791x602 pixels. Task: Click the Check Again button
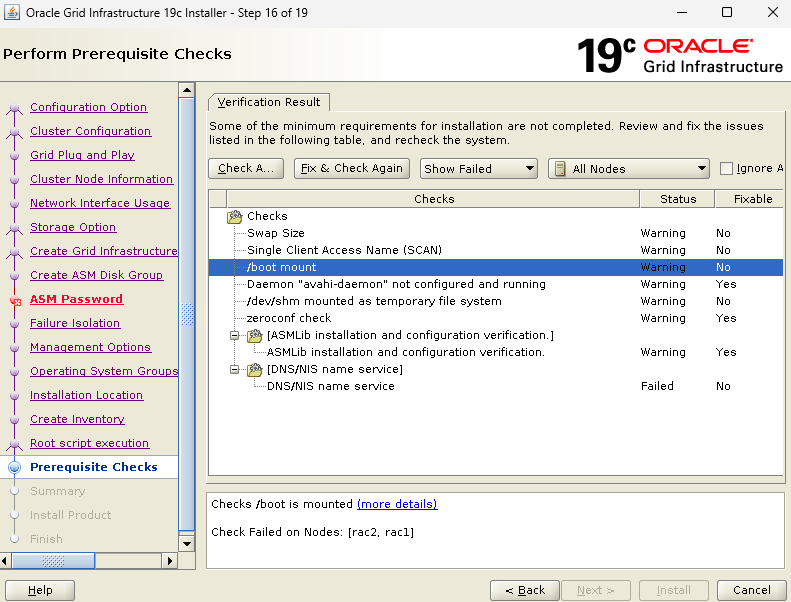pyautogui.click(x=246, y=169)
